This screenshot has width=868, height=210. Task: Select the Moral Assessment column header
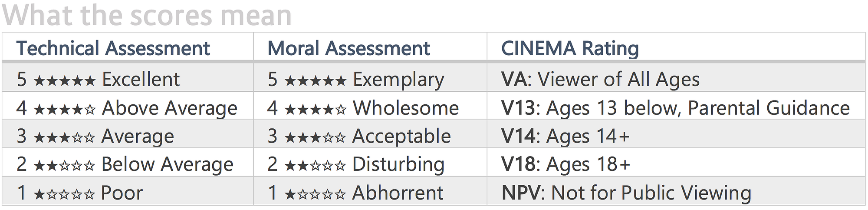tap(349, 48)
